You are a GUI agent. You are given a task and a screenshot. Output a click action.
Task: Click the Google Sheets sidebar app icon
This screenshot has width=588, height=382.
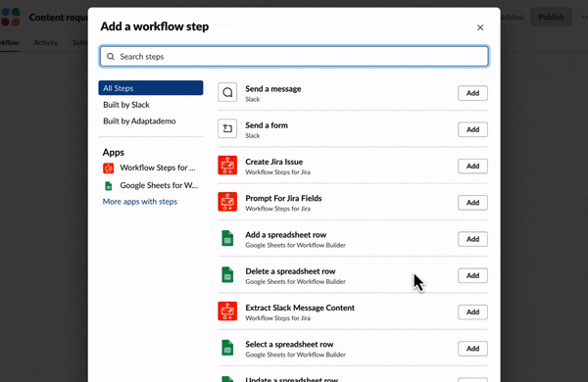[109, 185]
